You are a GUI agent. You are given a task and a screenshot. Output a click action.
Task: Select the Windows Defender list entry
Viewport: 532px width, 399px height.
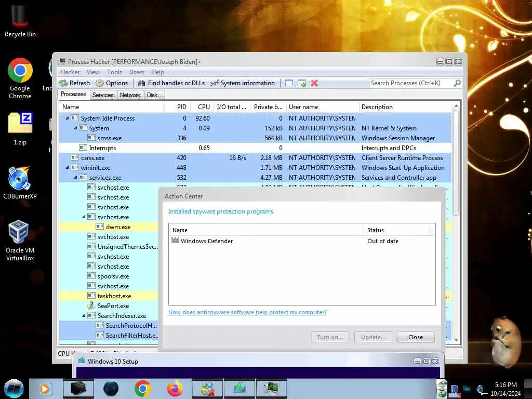(x=302, y=241)
